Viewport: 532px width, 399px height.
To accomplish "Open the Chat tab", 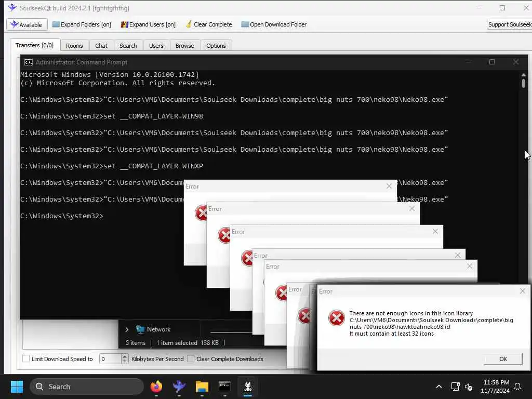I will (101, 46).
